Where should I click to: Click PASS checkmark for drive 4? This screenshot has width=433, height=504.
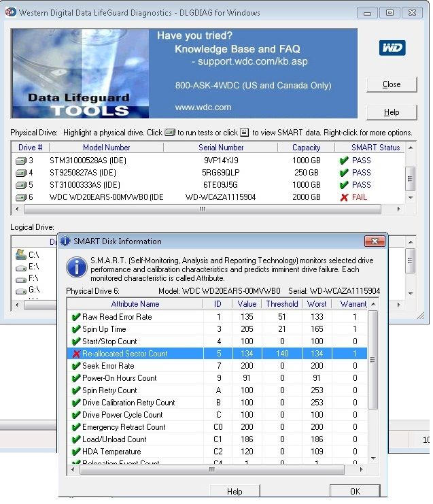click(x=344, y=173)
